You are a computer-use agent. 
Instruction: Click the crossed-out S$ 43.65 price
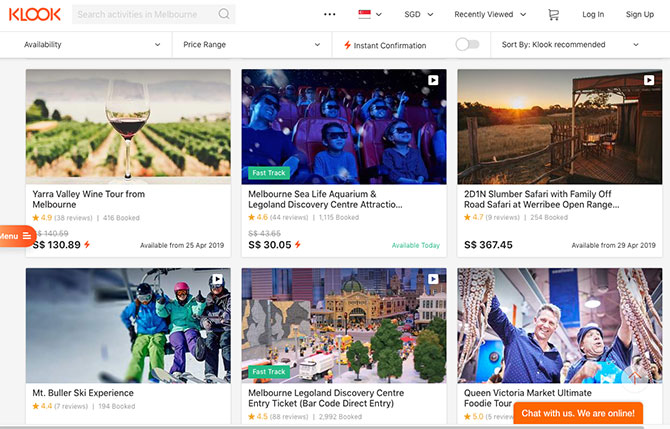(x=264, y=233)
